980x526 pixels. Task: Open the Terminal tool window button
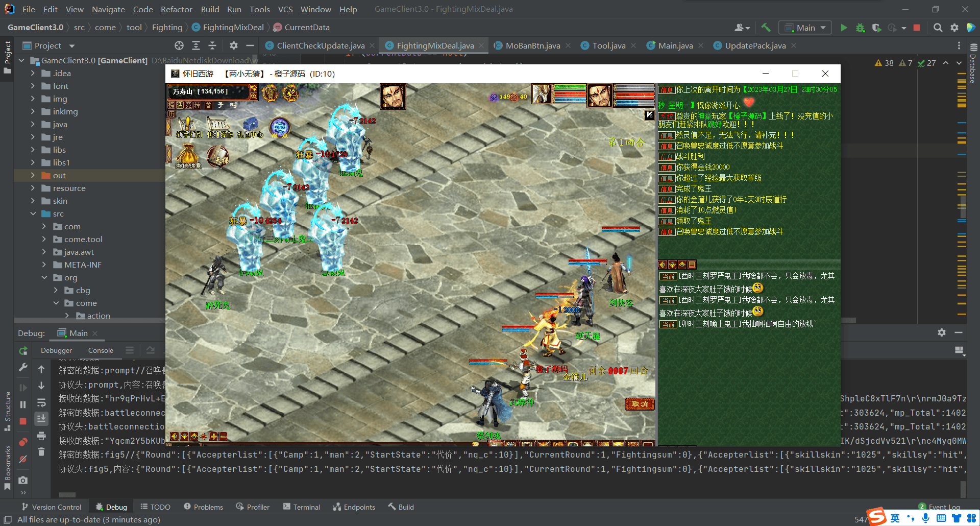[302, 507]
